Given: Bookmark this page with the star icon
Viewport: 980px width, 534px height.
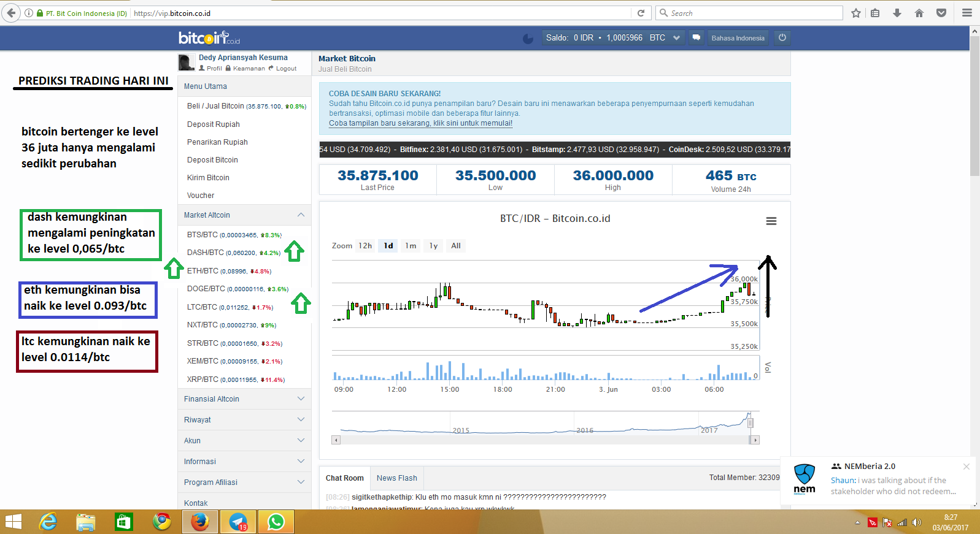Looking at the screenshot, I should [x=856, y=13].
